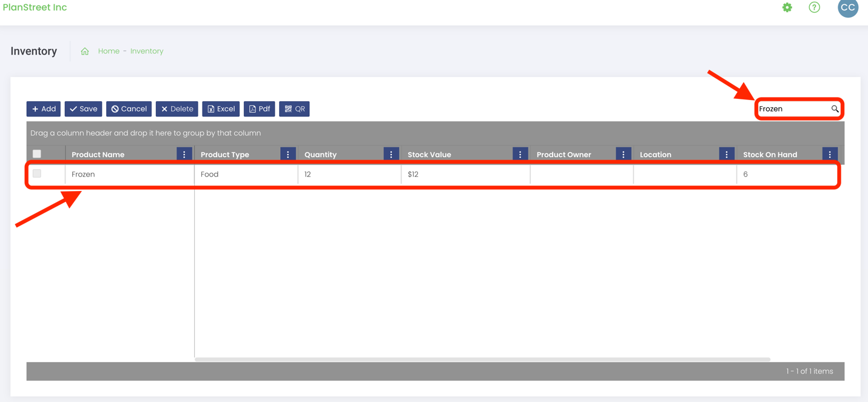The image size is (868, 402).
Task: Click the home icon in breadcrumb
Action: click(85, 52)
